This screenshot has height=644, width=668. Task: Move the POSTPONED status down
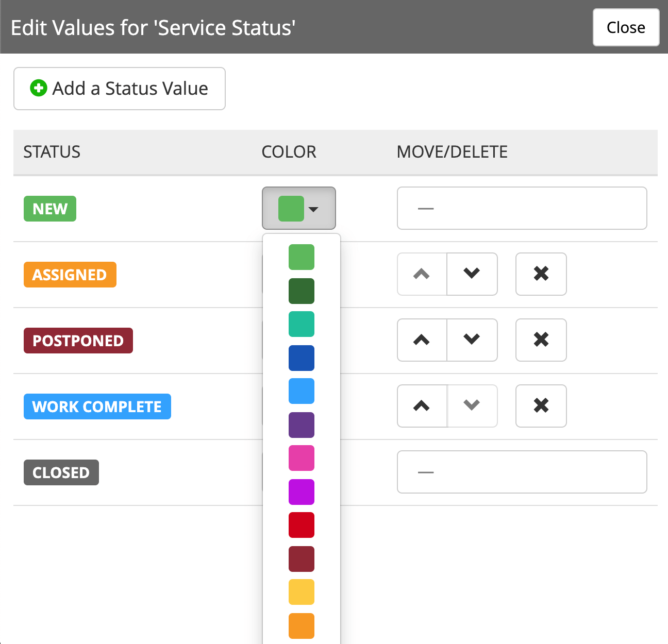point(472,340)
